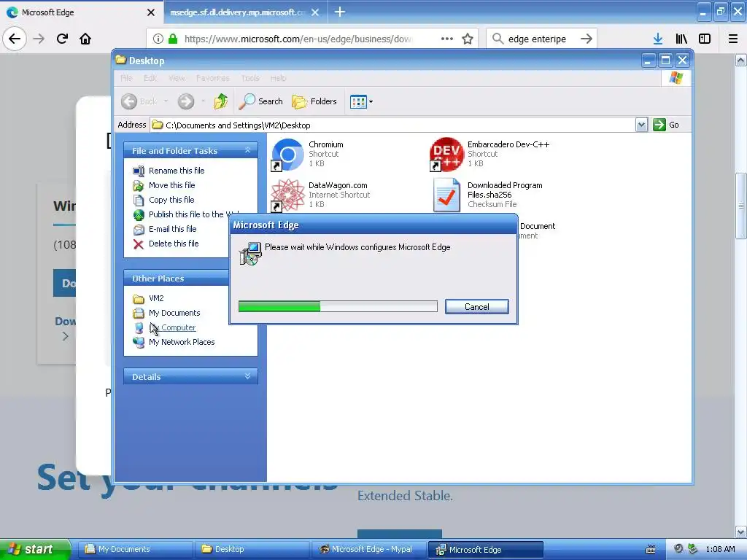Open the File menu in the Desktop window
Image resolution: width=747 pixels, height=560 pixels.
click(126, 78)
